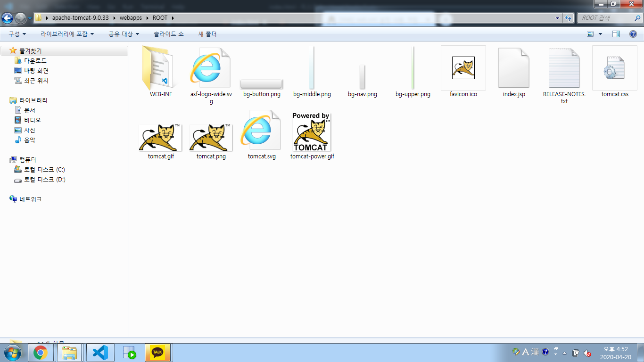
Task: Open KakaoTalk from the taskbar
Action: (x=157, y=353)
